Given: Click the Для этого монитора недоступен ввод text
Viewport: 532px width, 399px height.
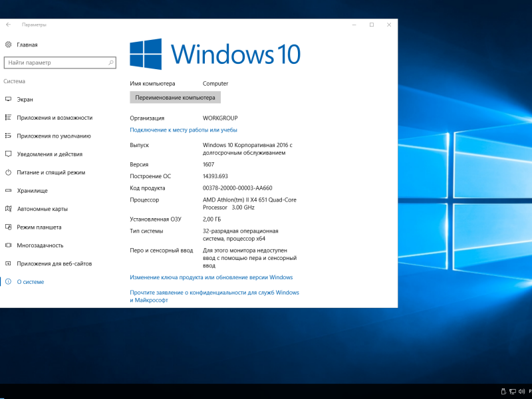Looking at the screenshot, I should (250, 258).
